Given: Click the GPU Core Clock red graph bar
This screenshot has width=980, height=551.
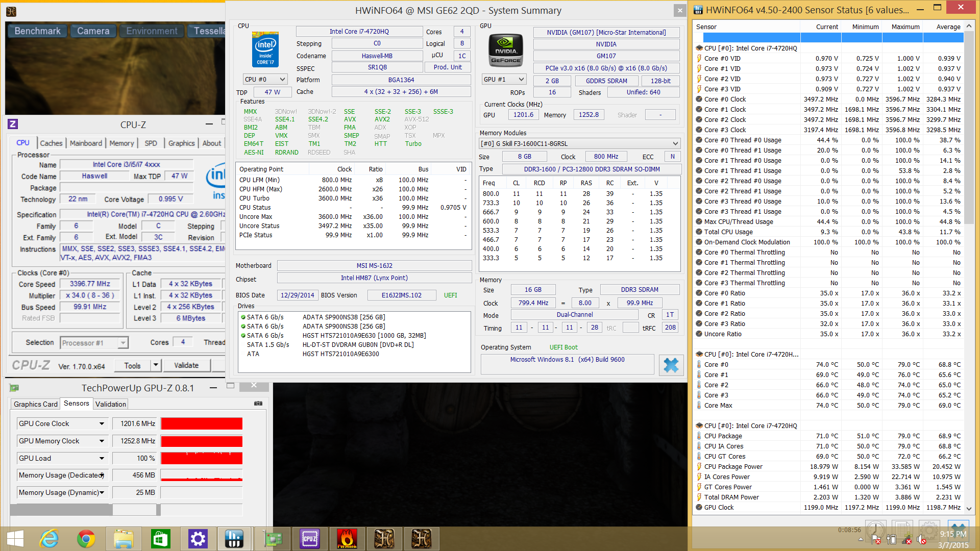Looking at the screenshot, I should (x=202, y=424).
